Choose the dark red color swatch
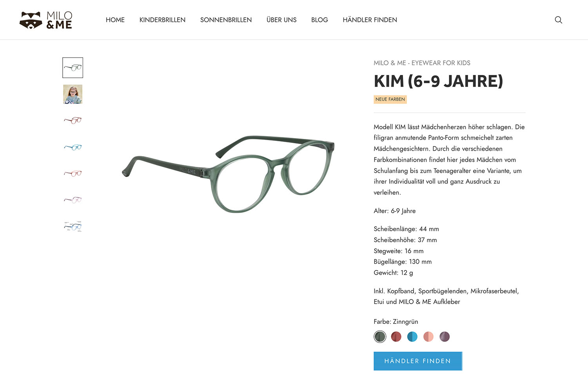The width and height of the screenshot is (588, 383). pos(396,337)
